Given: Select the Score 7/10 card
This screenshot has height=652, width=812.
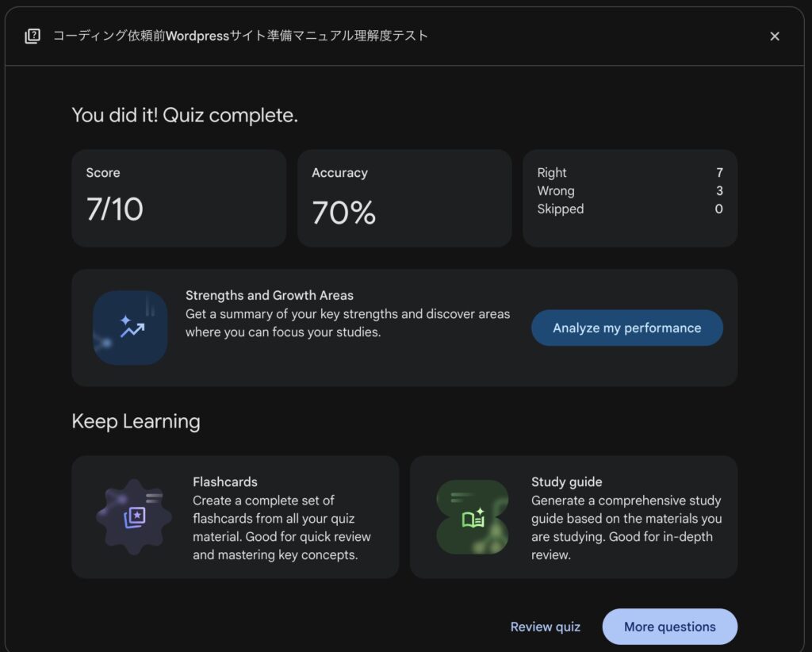Looking at the screenshot, I should (178, 198).
